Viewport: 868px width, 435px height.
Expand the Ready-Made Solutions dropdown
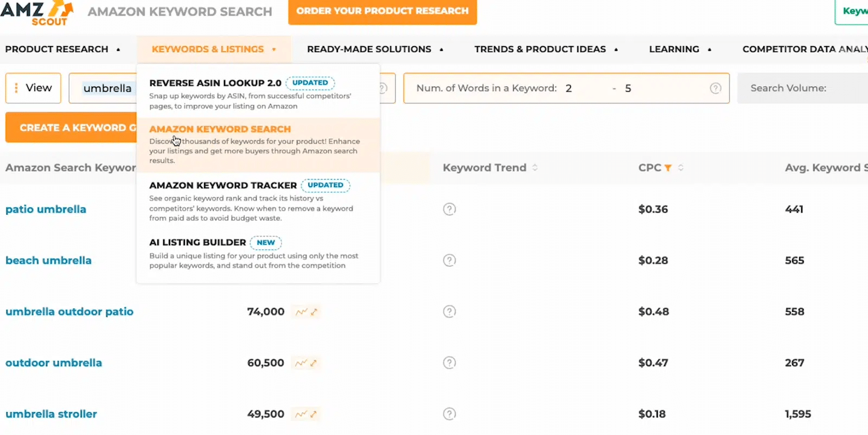click(375, 49)
